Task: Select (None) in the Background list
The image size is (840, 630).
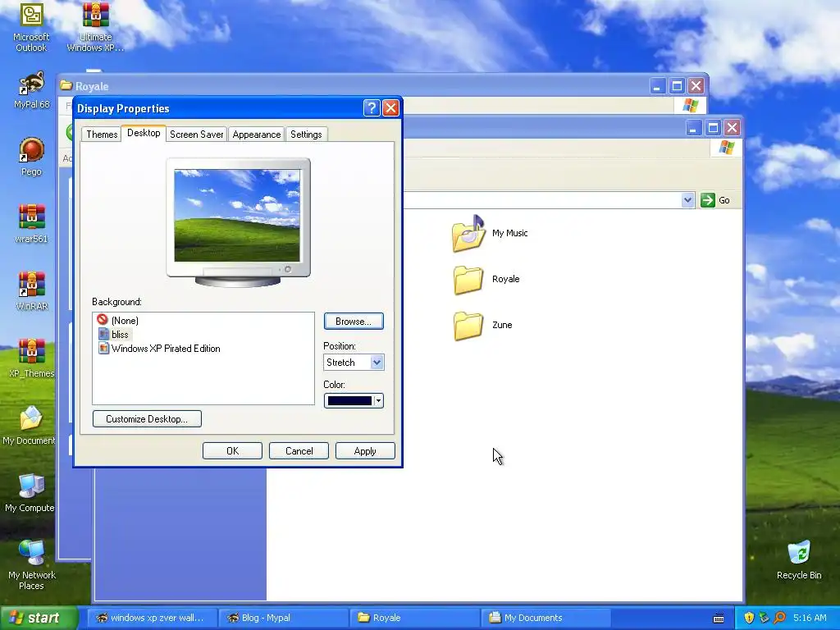Action: point(118,321)
